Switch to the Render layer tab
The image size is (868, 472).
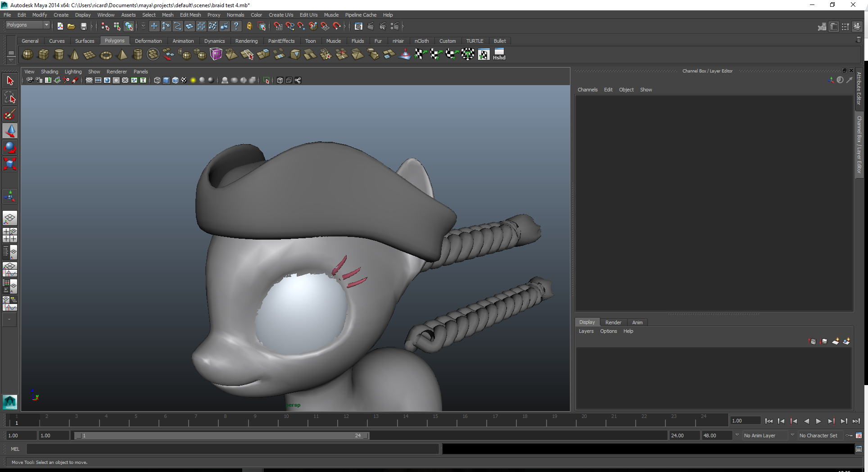613,322
